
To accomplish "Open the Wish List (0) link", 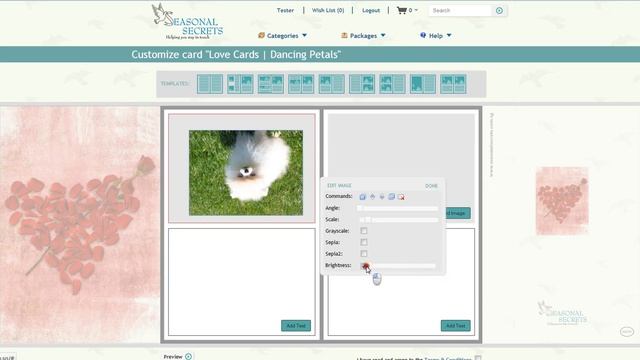I will point(328,10).
